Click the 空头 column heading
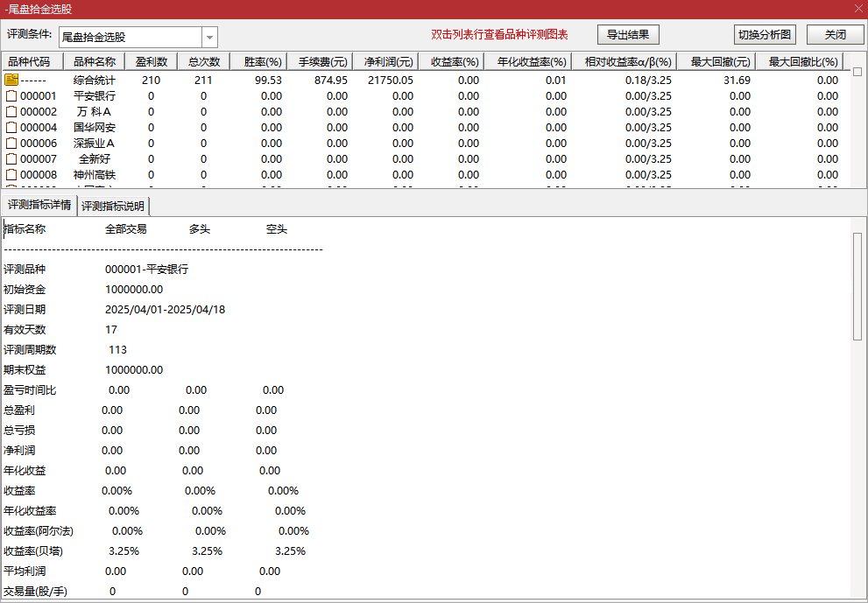The image size is (868, 603). [276, 229]
